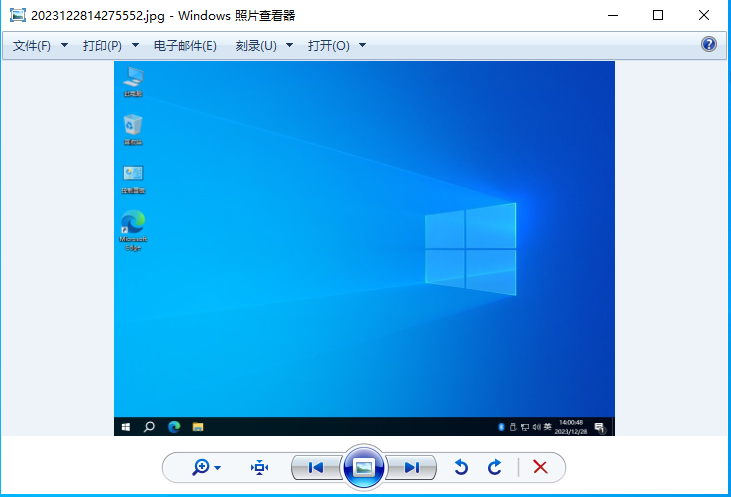Open the 刻录(U) menu
Screen dimensions: 731x497
point(256,46)
